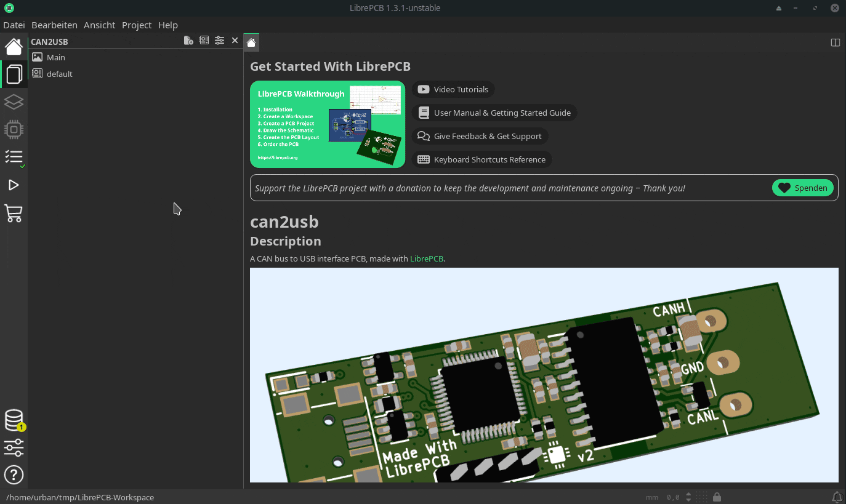The width and height of the screenshot is (846, 504).
Task: Open User Manual & Getting Started Guide
Action: click(494, 113)
